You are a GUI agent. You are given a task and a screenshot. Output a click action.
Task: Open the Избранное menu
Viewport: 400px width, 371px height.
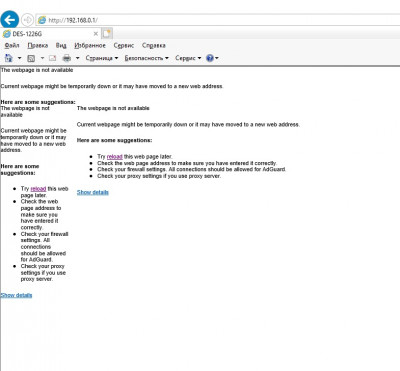pyautogui.click(x=90, y=45)
